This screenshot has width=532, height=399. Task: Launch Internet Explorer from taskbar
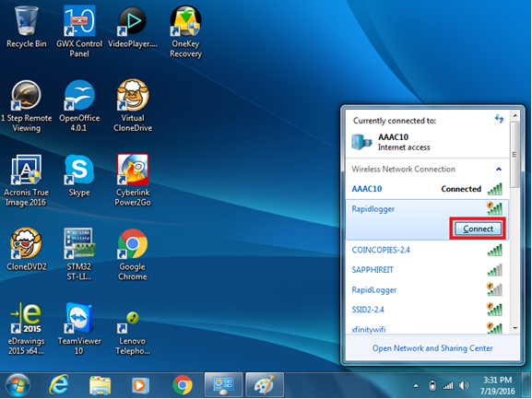click(x=59, y=385)
